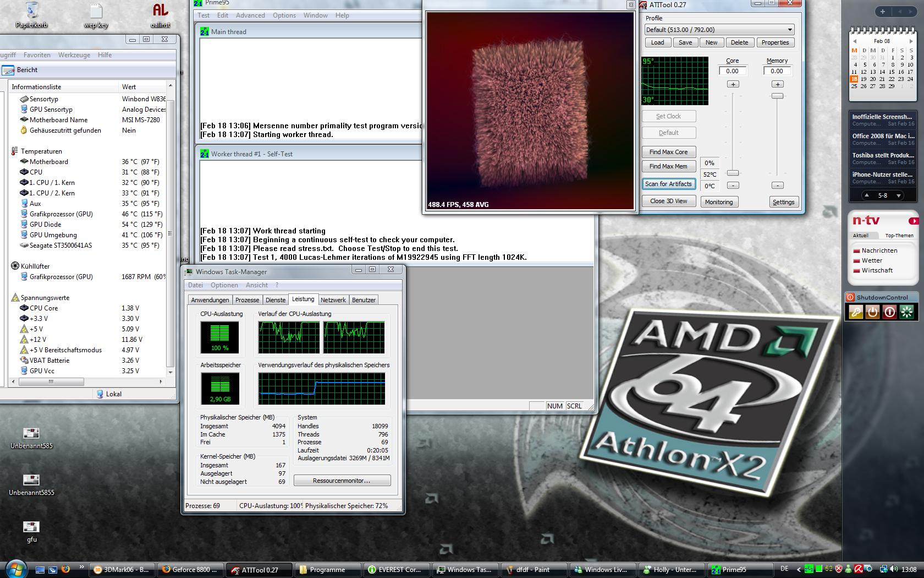Image resolution: width=924 pixels, height=578 pixels.
Task: Open the Unbenannt5855 desktop image file
Action: pos(31,486)
